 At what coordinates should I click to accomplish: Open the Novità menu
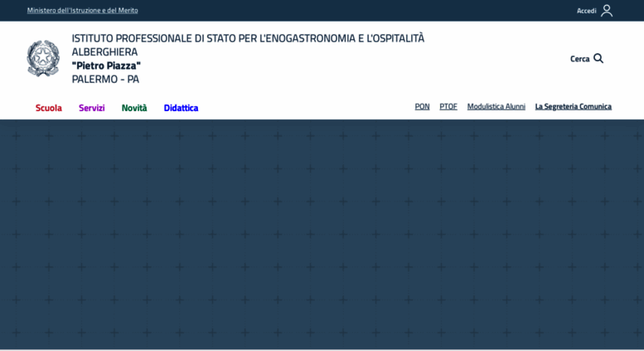[x=134, y=108]
